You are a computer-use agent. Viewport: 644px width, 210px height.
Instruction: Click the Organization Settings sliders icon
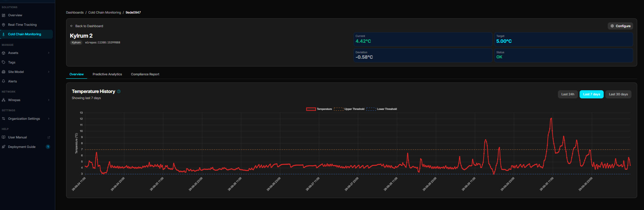click(3, 119)
